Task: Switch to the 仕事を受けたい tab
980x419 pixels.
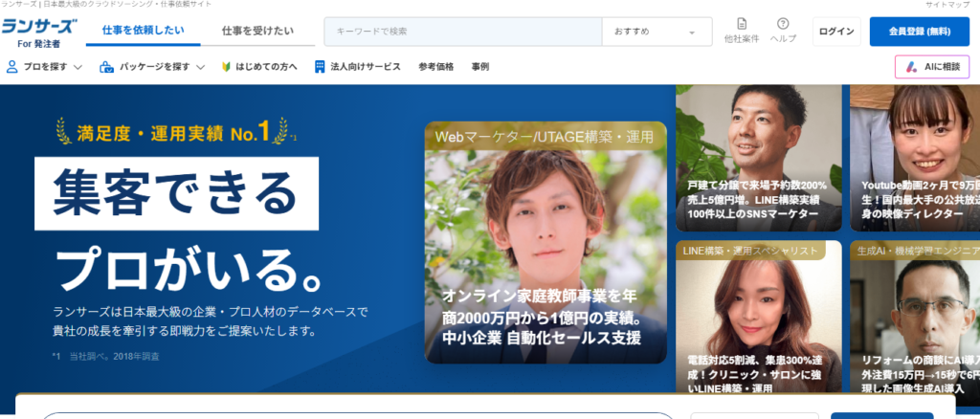Action: (257, 32)
